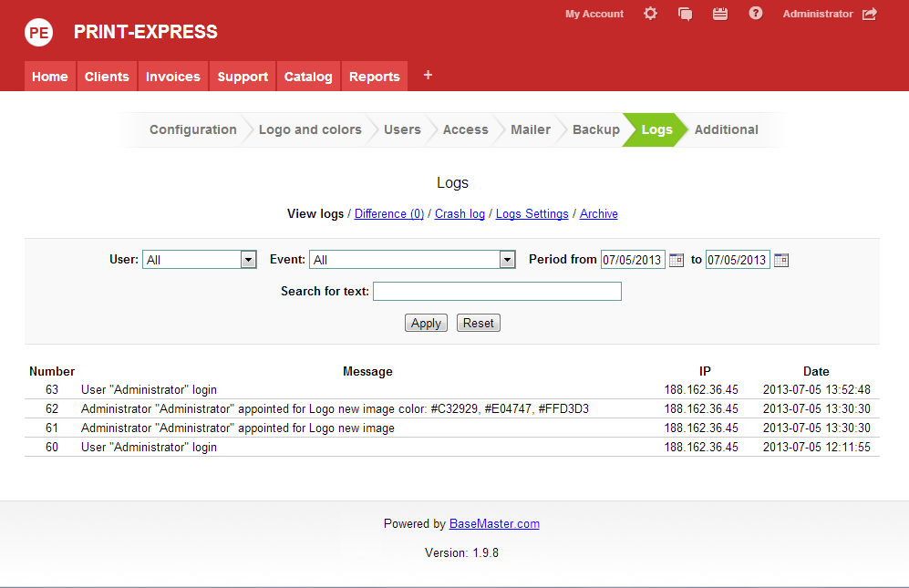This screenshot has height=588, width=909.
Task: Click the Apply button
Action: click(x=426, y=323)
